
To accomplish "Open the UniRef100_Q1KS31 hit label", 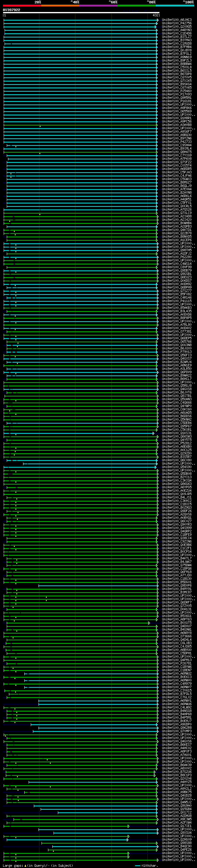I will tap(176, 433).
